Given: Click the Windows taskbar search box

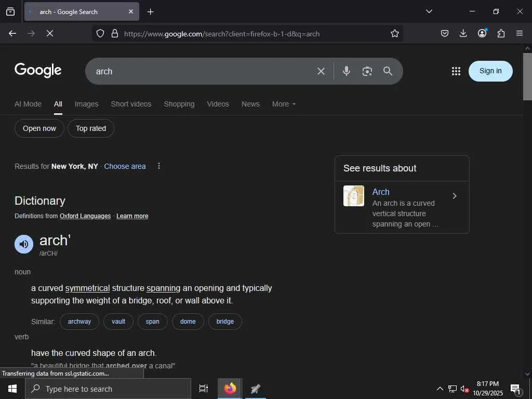Looking at the screenshot, I should point(108,389).
